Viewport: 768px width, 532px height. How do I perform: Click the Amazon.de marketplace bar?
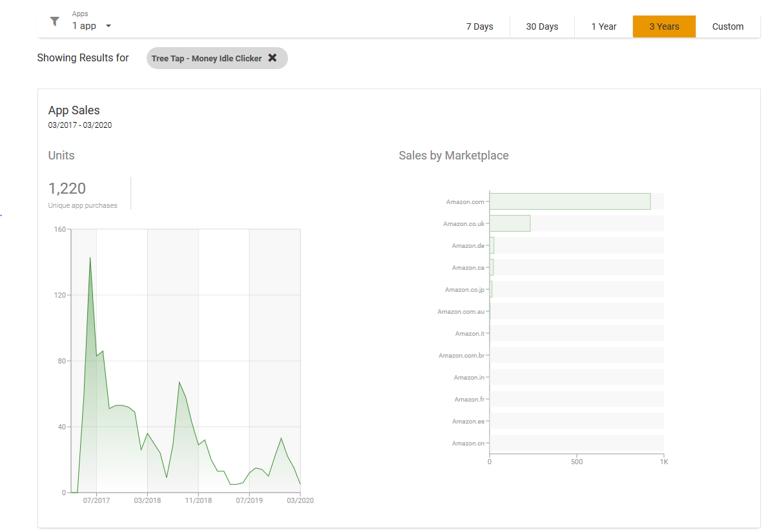pyautogui.click(x=492, y=245)
